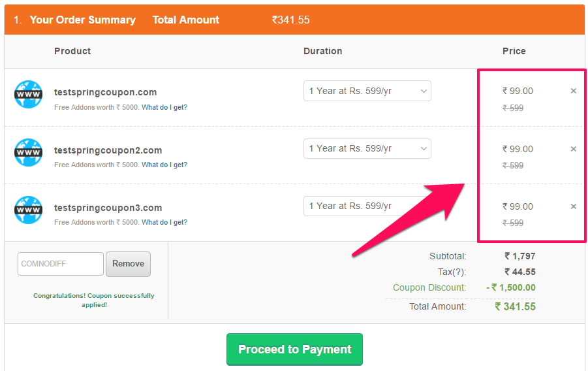This screenshot has width=588, height=371.
Task: Click the Tax(?) help label
Action: (x=452, y=272)
